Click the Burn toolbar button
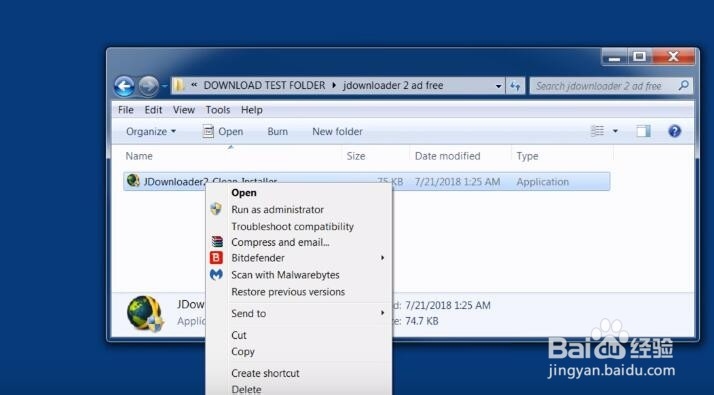Screen dimensions: 714x395 point(277,131)
